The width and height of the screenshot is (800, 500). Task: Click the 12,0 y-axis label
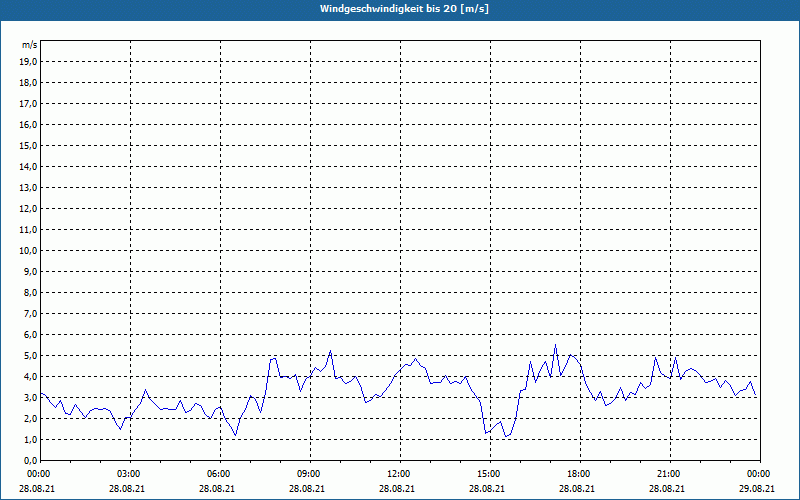tap(29, 209)
